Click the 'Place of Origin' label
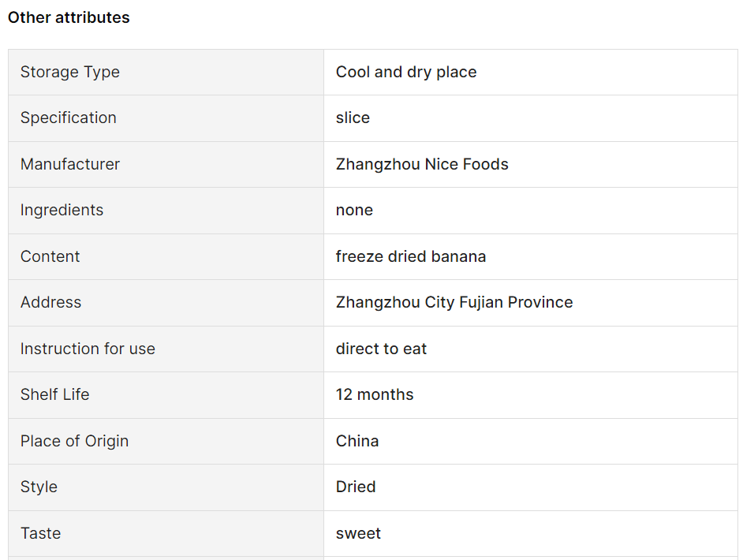The image size is (743, 560). click(74, 441)
